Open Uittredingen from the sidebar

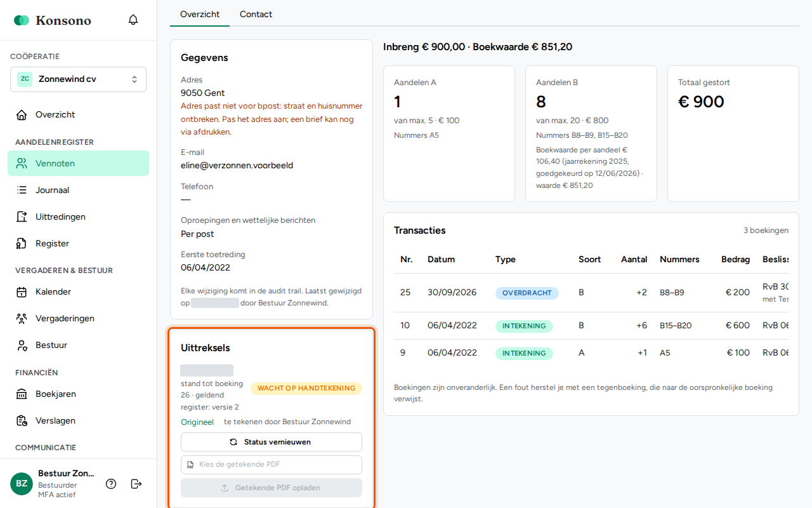78,217
